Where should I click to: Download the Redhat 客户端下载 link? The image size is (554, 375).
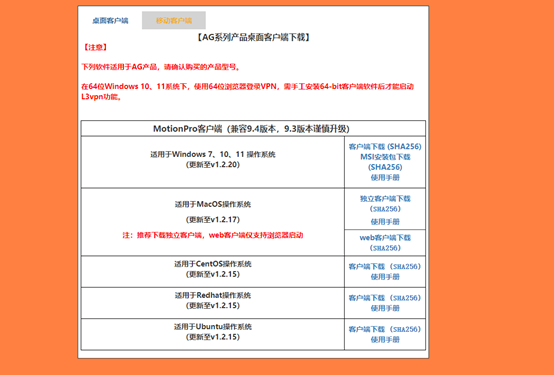coord(366,298)
